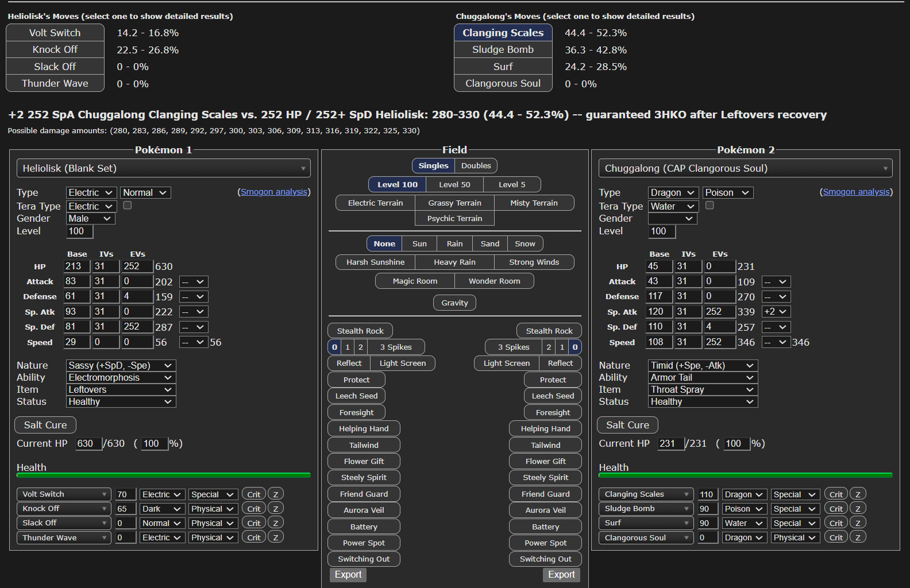Enable Tera Type checkbox for Heliolisk
This screenshot has width=910, height=588.
click(x=128, y=206)
